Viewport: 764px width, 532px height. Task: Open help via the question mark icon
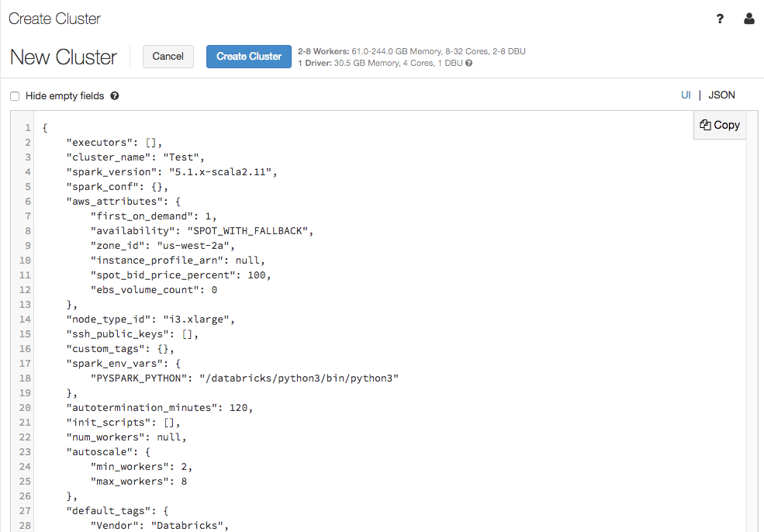[720, 19]
